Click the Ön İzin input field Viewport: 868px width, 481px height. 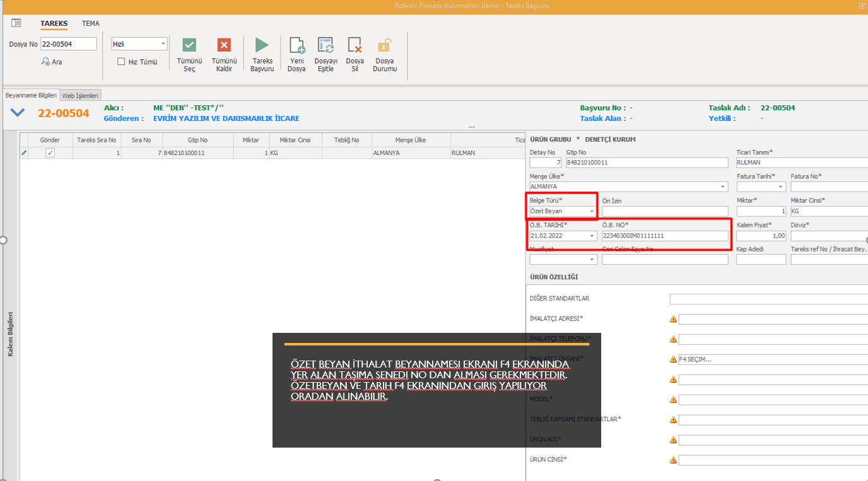tap(665, 212)
